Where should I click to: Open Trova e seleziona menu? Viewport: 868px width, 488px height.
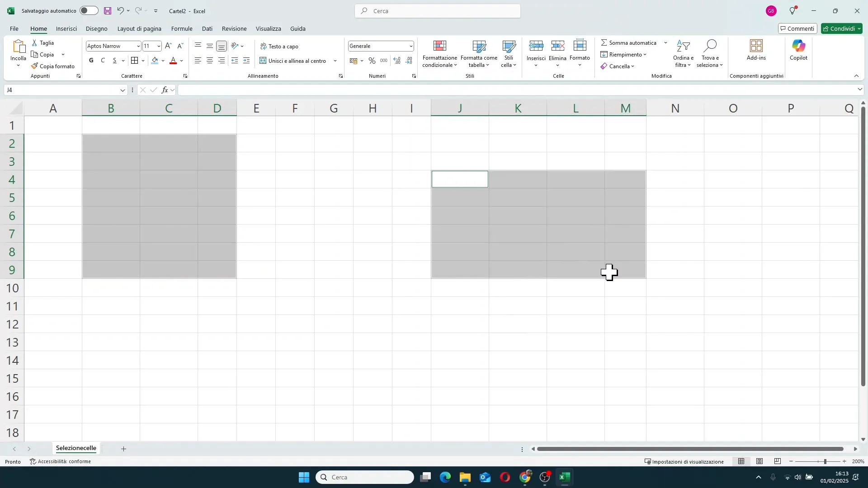710,54
